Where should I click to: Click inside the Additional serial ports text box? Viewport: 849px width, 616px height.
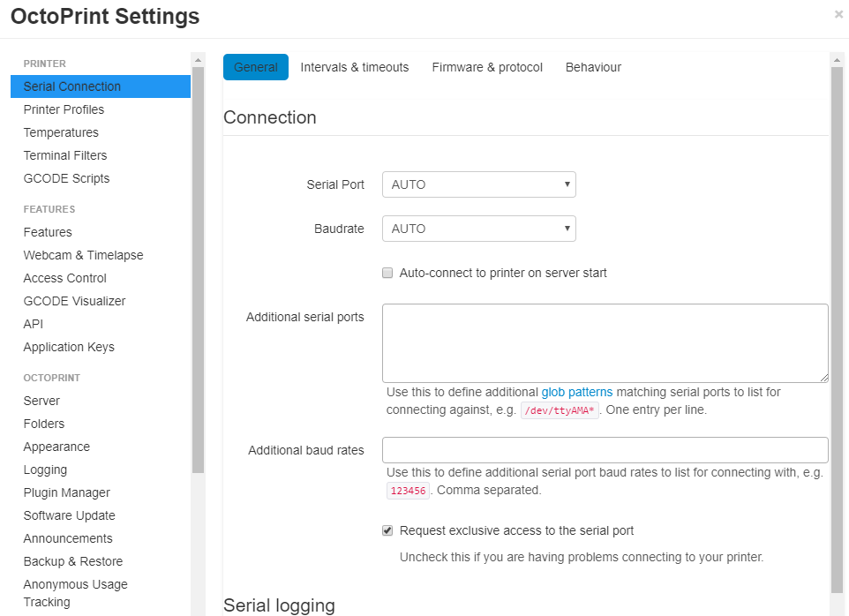[x=604, y=343]
